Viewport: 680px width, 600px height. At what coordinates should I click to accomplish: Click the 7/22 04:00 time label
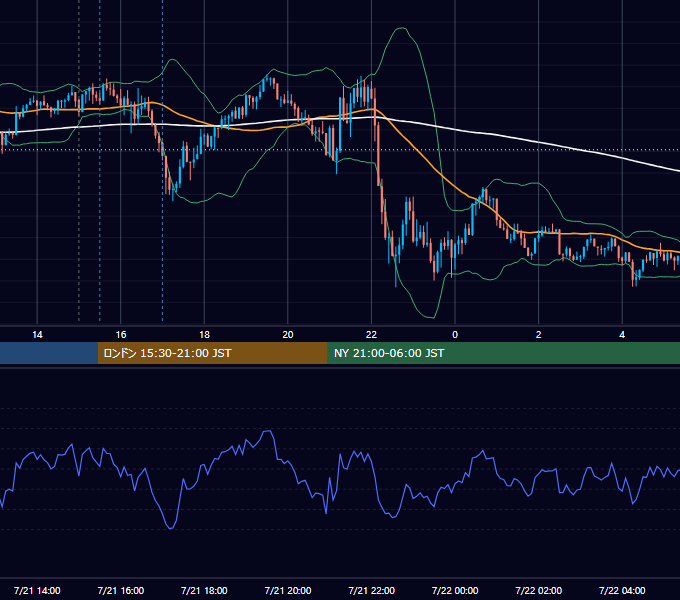[622, 590]
